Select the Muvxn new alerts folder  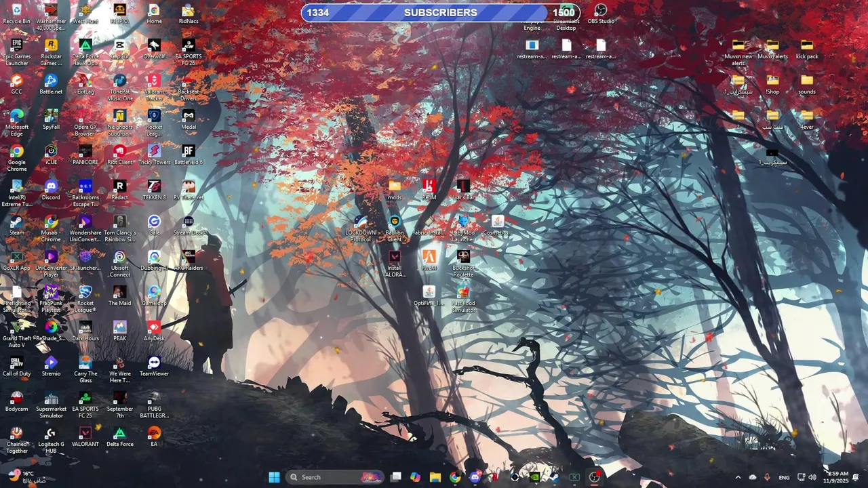(738, 52)
